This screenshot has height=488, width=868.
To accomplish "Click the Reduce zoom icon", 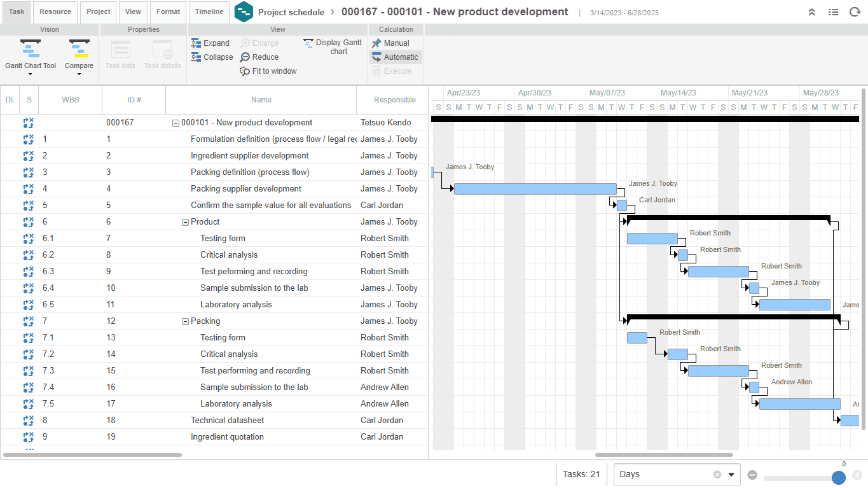I will [245, 57].
